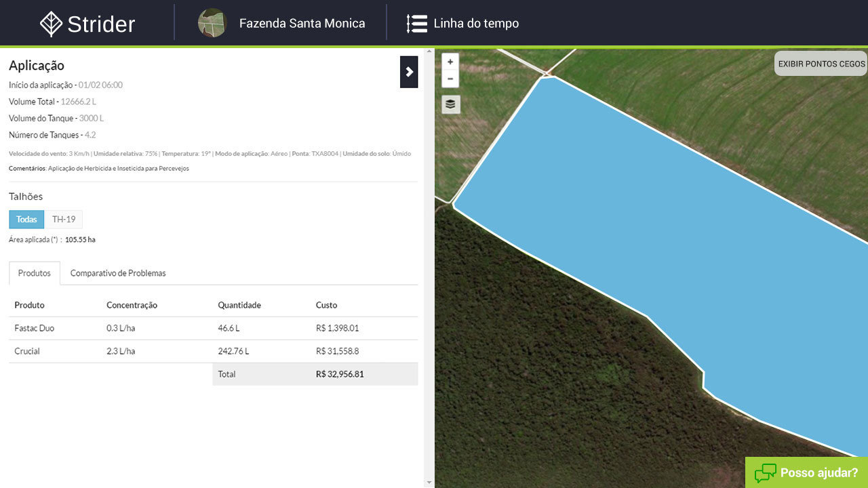
Task: Switch to the Produtos tab
Action: 35,273
